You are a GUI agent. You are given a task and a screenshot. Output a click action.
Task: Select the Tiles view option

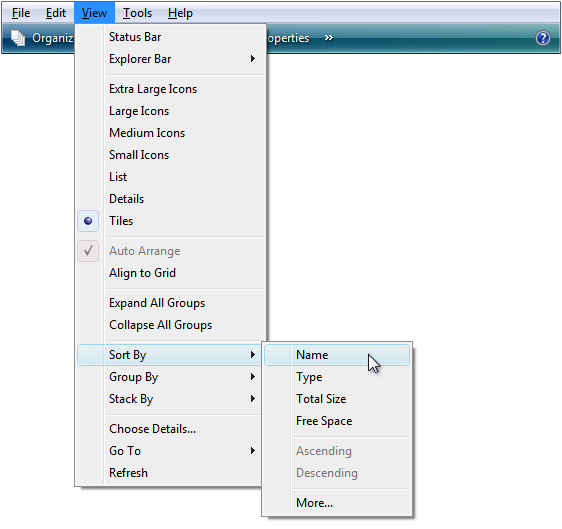[171, 221]
